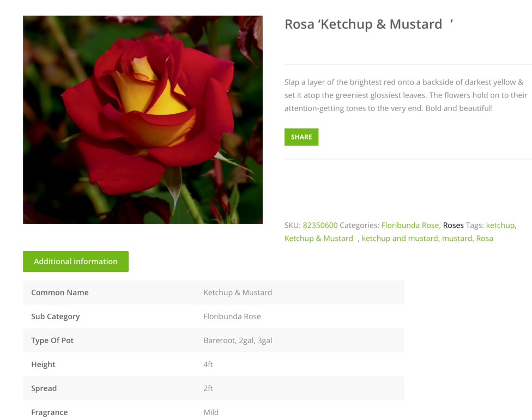The image size is (532, 420).
Task: Follow the 'ketchup and mustard' tag link
Action: 400,238
